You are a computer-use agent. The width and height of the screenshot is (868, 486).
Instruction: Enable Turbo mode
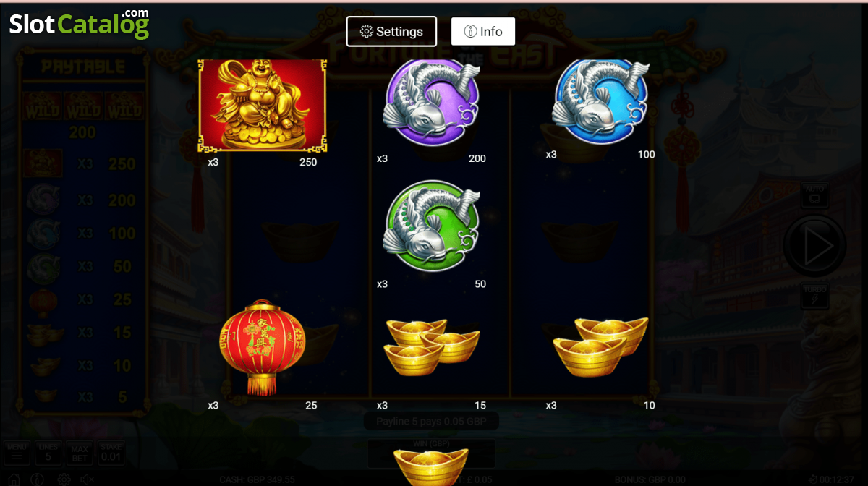pyautogui.click(x=814, y=297)
